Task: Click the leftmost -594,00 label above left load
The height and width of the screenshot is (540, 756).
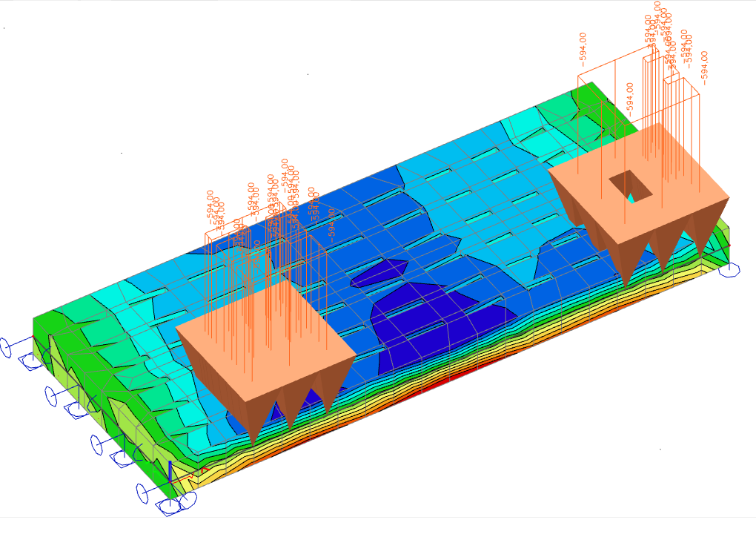Action: pyautogui.click(x=210, y=205)
